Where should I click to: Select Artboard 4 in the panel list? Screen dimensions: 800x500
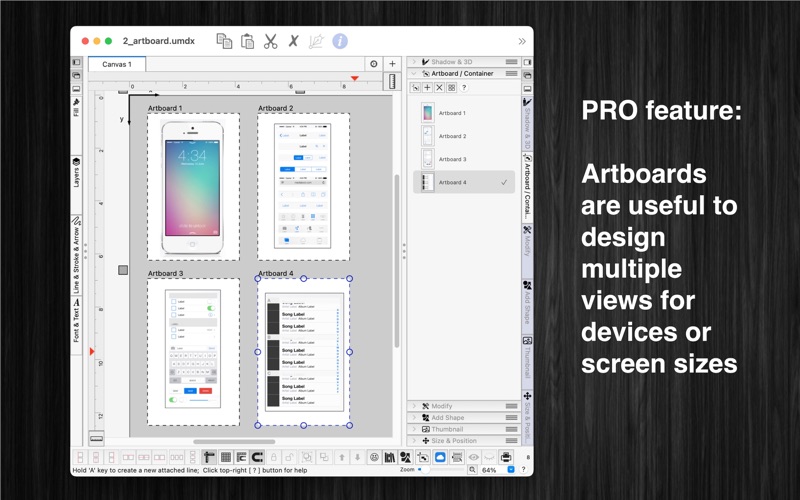pos(464,182)
